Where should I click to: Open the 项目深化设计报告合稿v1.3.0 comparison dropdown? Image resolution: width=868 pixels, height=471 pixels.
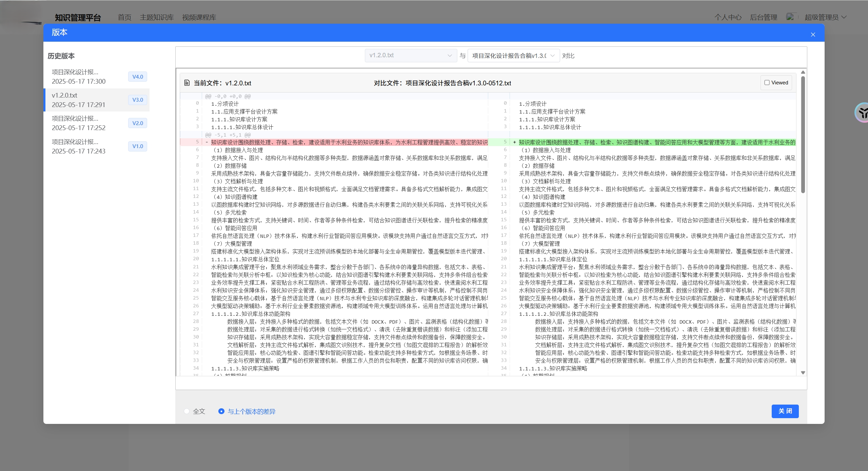pyautogui.click(x=513, y=56)
